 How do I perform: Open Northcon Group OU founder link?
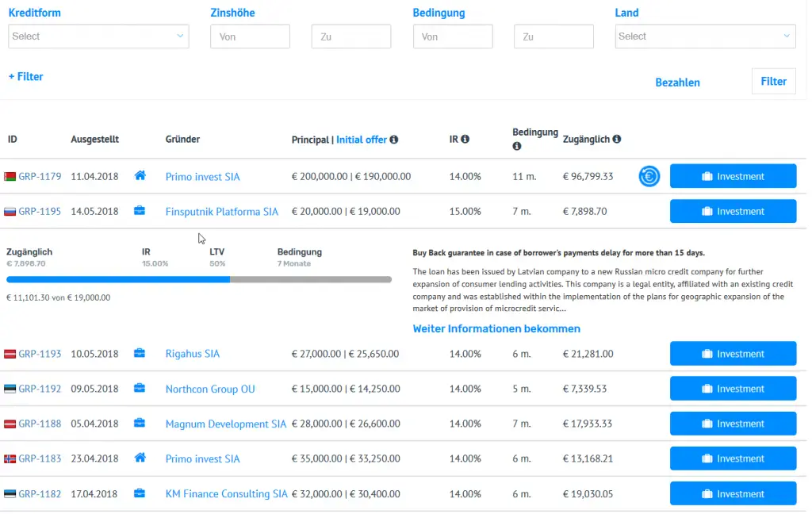pos(210,389)
